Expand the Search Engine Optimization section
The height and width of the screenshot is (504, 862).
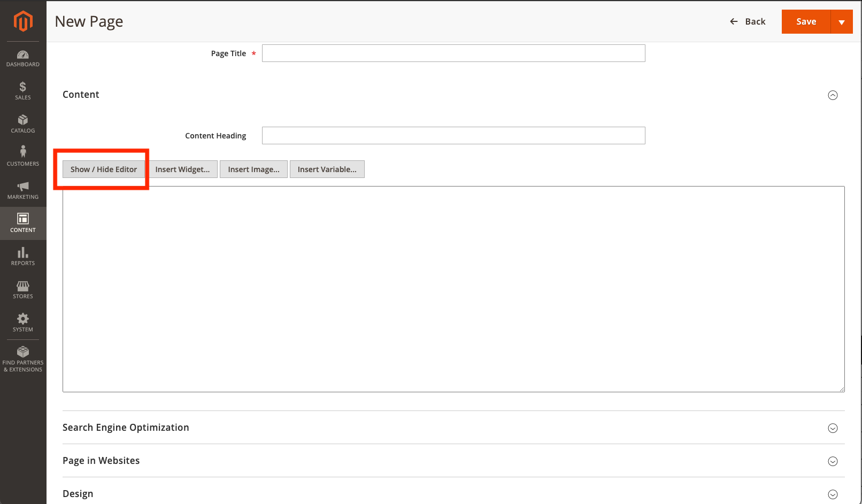coord(833,428)
